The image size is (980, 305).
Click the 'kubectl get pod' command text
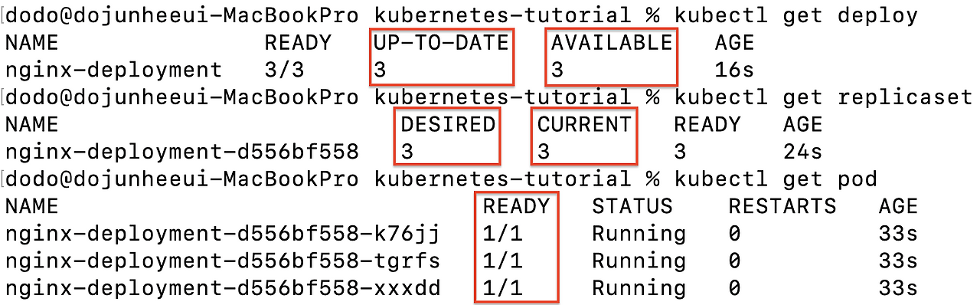click(x=776, y=179)
